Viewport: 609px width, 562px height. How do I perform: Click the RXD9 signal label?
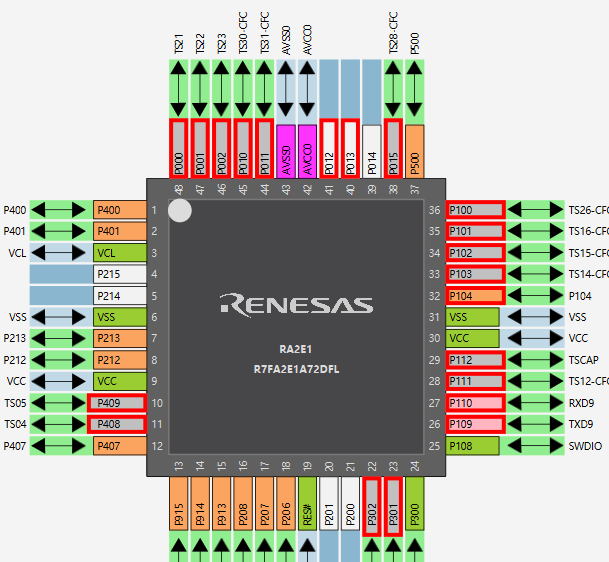[x=581, y=403]
